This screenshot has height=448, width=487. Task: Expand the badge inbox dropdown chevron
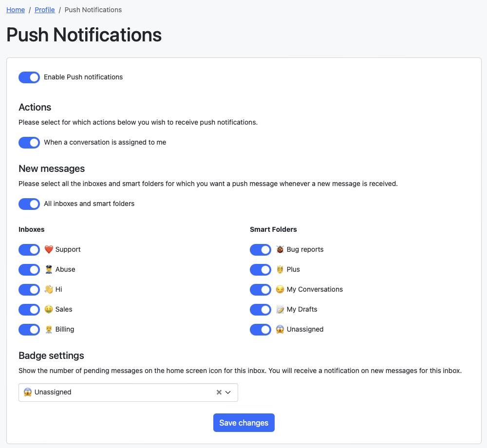(x=228, y=392)
